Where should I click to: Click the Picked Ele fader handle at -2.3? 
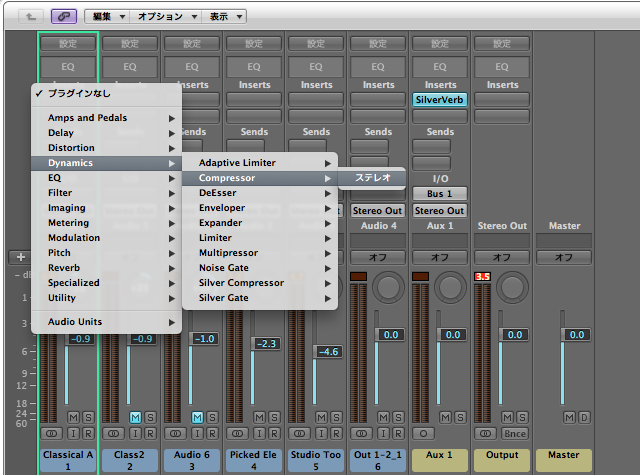click(266, 344)
